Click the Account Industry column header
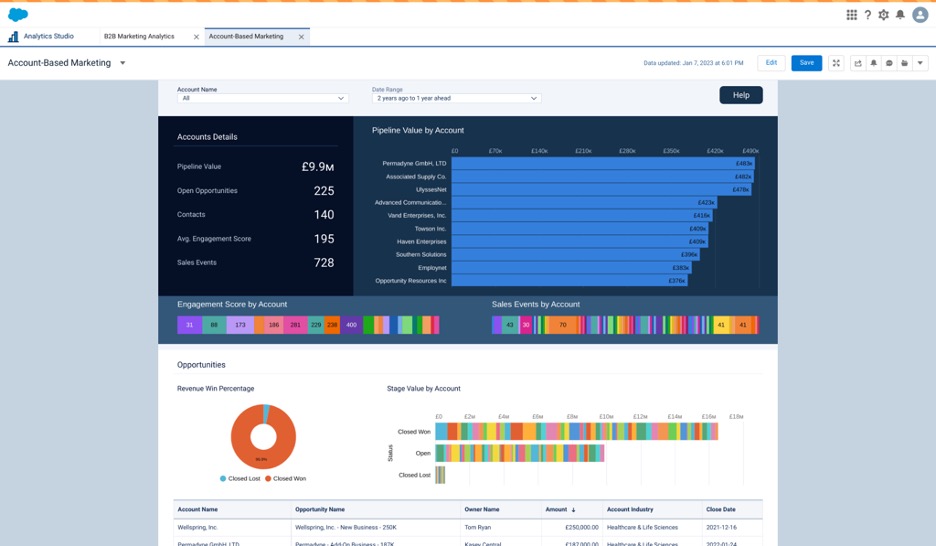The height and width of the screenshot is (546, 936). click(630, 510)
